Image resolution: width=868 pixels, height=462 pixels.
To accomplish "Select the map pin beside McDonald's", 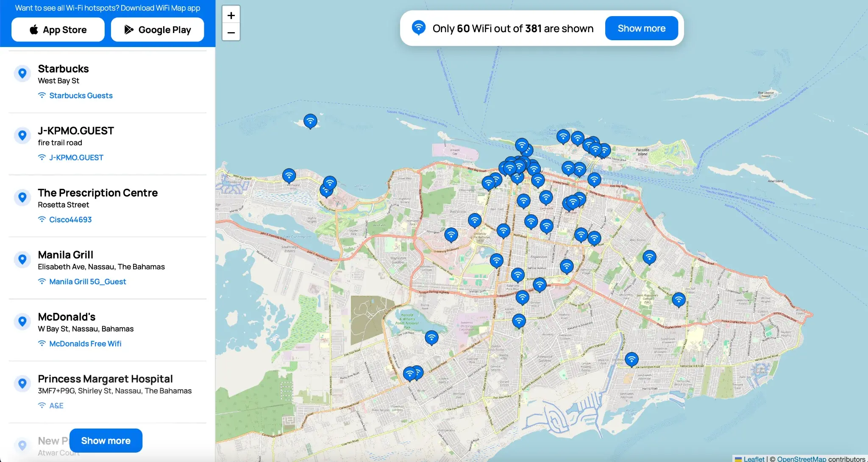I will (x=22, y=321).
